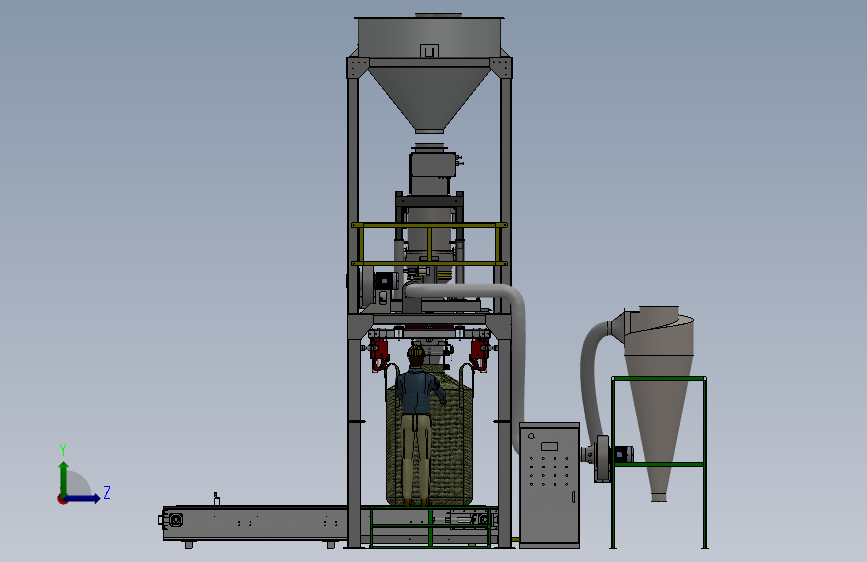Click the green Y axis of the triad

point(64,478)
